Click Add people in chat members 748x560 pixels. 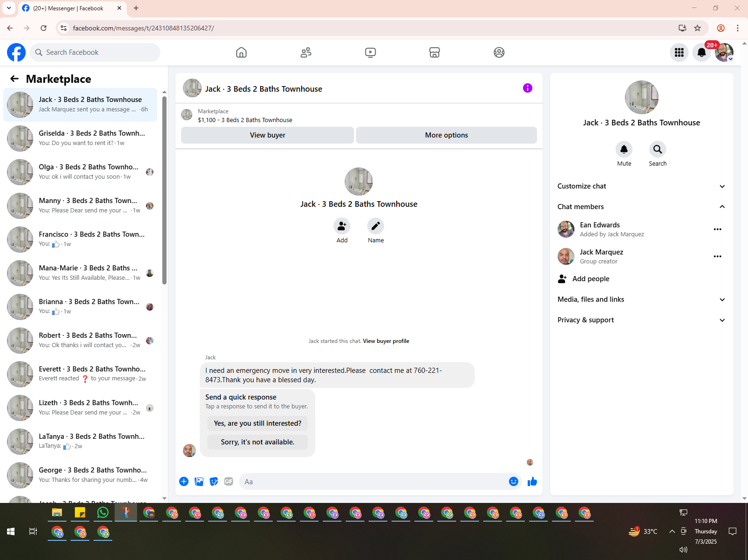coord(641,279)
